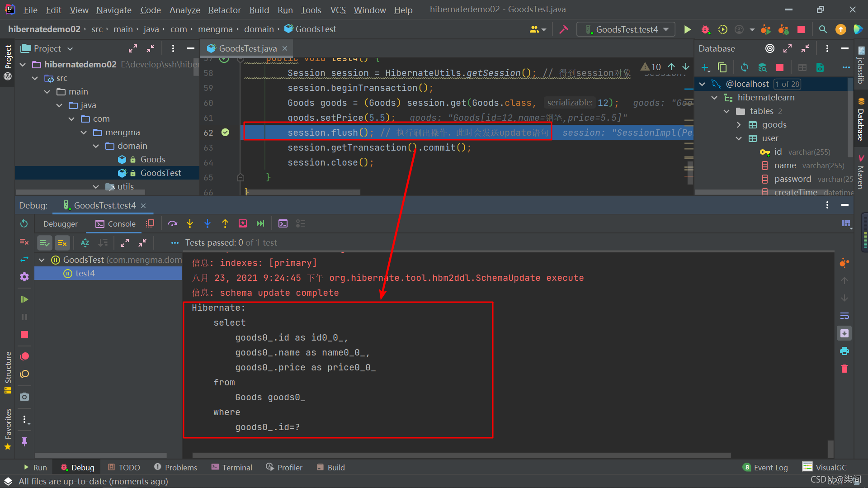Collapse the src folder node
868x488 pixels.
(35, 78)
